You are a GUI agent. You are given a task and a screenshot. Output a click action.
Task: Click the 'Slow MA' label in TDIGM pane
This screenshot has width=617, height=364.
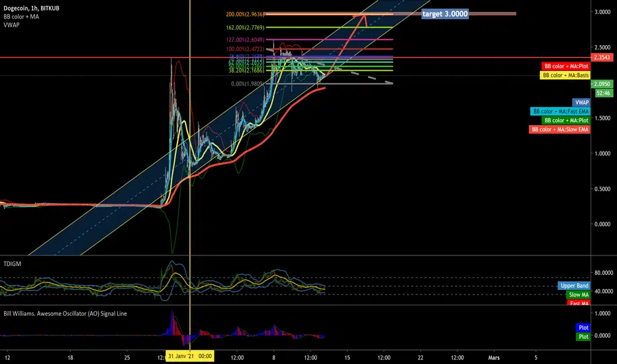[579, 295]
